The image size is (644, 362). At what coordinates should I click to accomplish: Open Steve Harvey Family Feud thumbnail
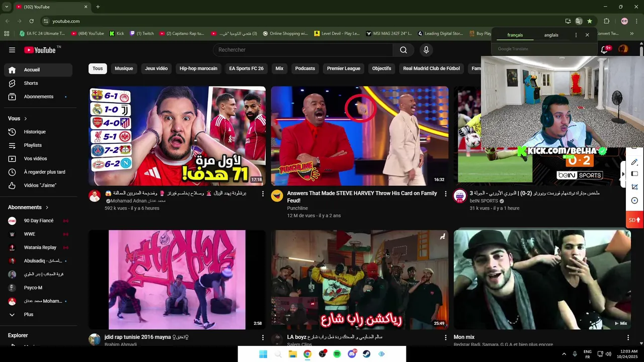coord(360,136)
